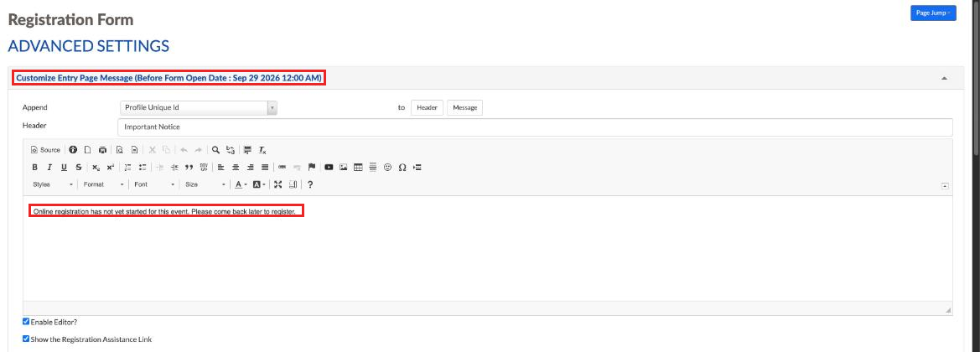Insert an image

(x=343, y=168)
